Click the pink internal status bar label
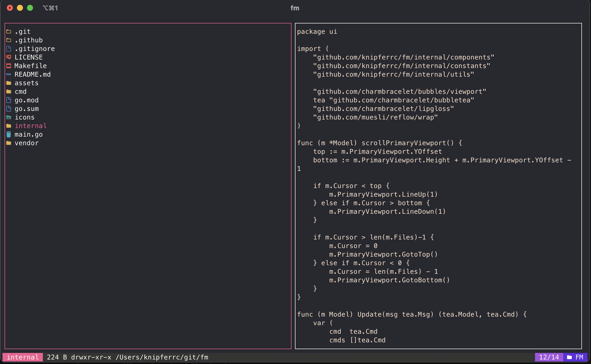This screenshot has height=364, width=591. pos(23,357)
